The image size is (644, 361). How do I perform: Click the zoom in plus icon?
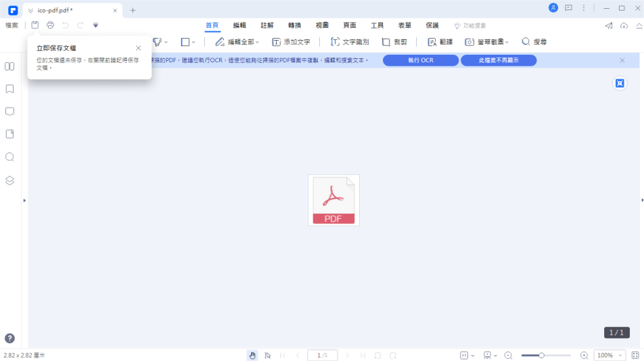pyautogui.click(x=584, y=355)
